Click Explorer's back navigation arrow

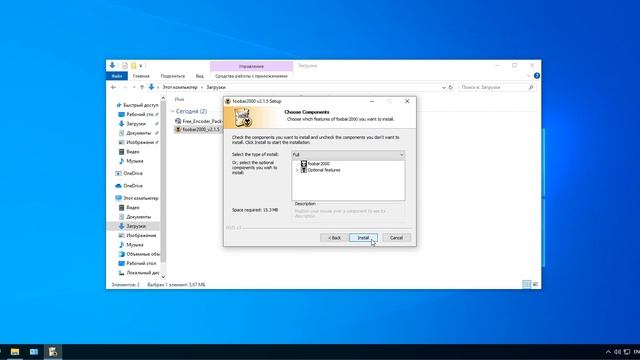click(x=113, y=87)
